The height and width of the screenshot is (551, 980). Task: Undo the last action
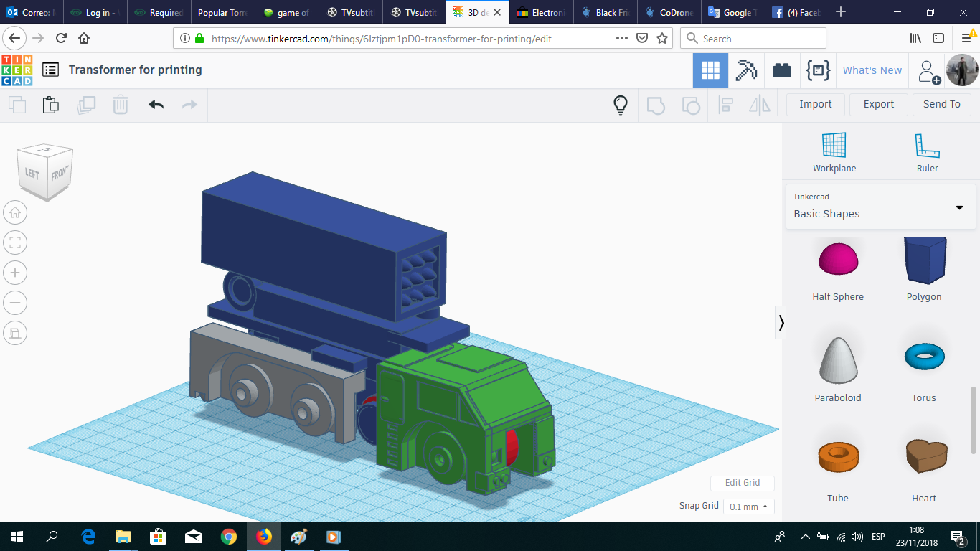point(156,105)
